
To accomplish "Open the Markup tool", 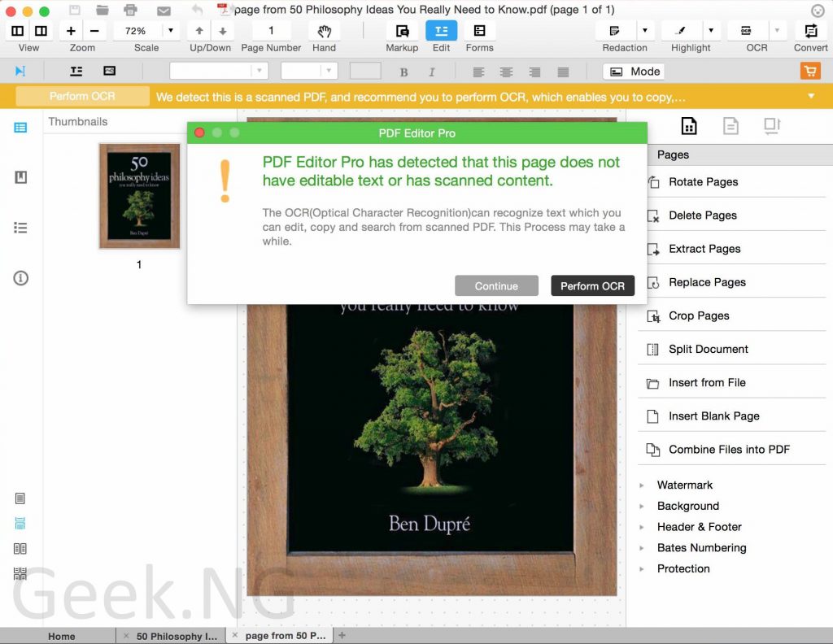I will click(x=402, y=32).
